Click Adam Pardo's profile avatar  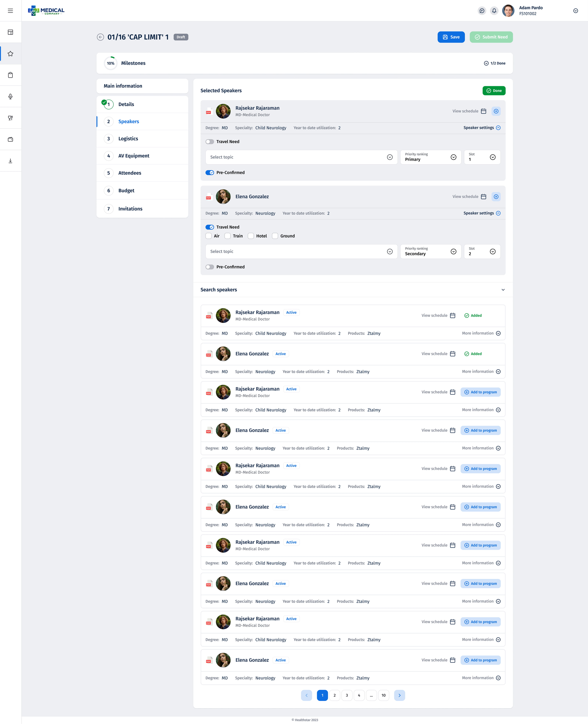click(x=508, y=11)
